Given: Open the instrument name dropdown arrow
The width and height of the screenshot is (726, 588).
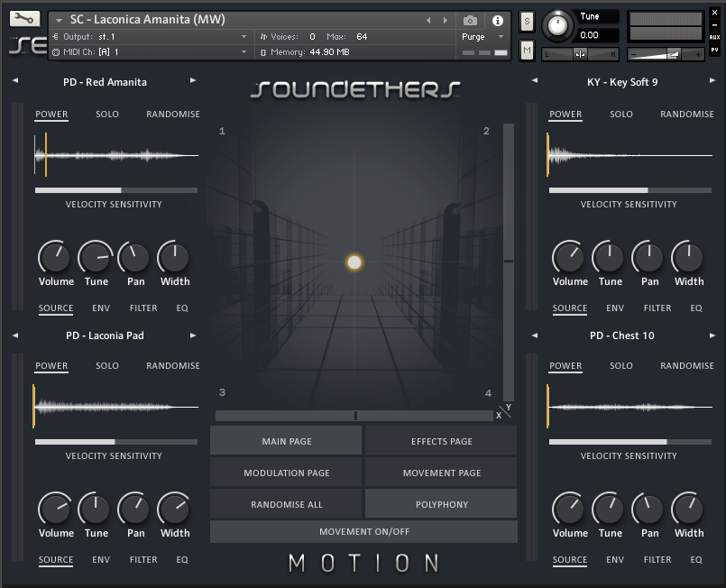Looking at the screenshot, I should [59, 21].
